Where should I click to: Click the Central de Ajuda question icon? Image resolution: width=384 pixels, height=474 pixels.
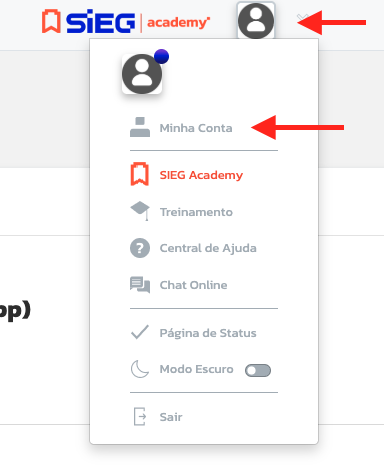[140, 248]
